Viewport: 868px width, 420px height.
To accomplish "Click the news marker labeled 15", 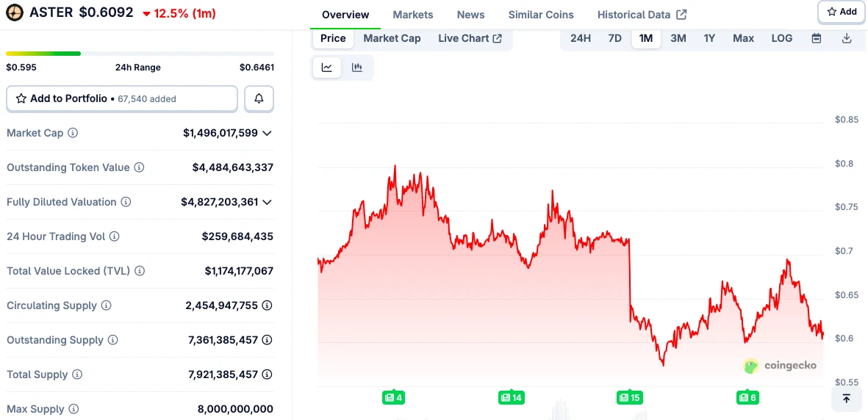I will tap(630, 397).
